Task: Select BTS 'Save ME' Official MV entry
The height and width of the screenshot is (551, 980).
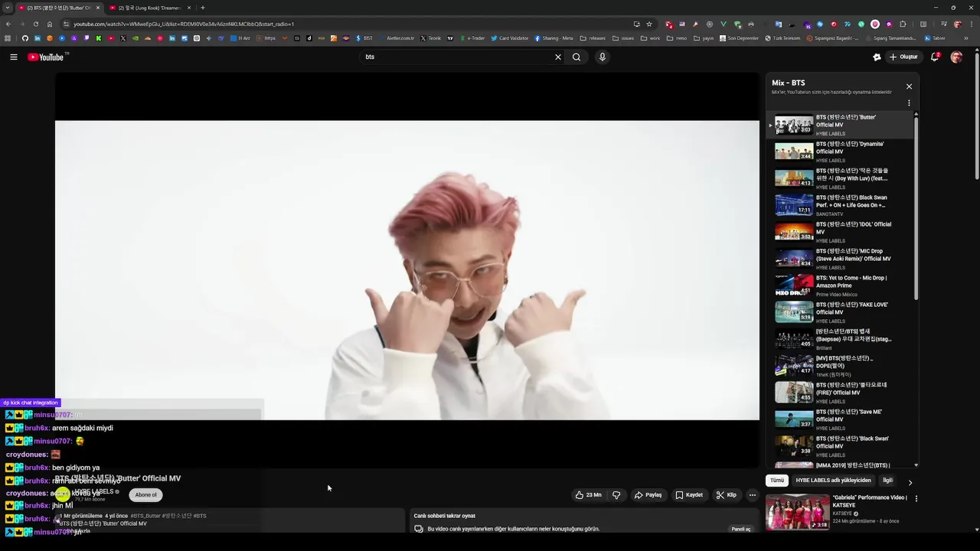Action: [x=841, y=419]
